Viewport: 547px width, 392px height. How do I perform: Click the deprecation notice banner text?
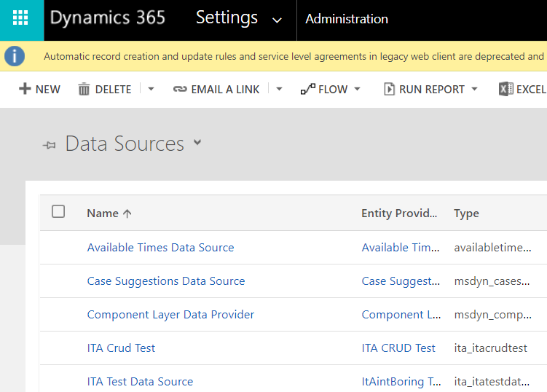[x=294, y=56]
